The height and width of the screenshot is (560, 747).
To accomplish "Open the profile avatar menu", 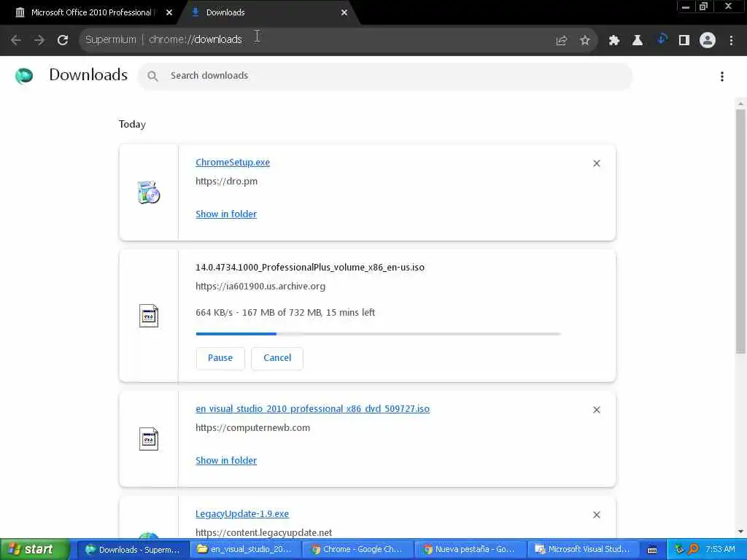I will (708, 41).
